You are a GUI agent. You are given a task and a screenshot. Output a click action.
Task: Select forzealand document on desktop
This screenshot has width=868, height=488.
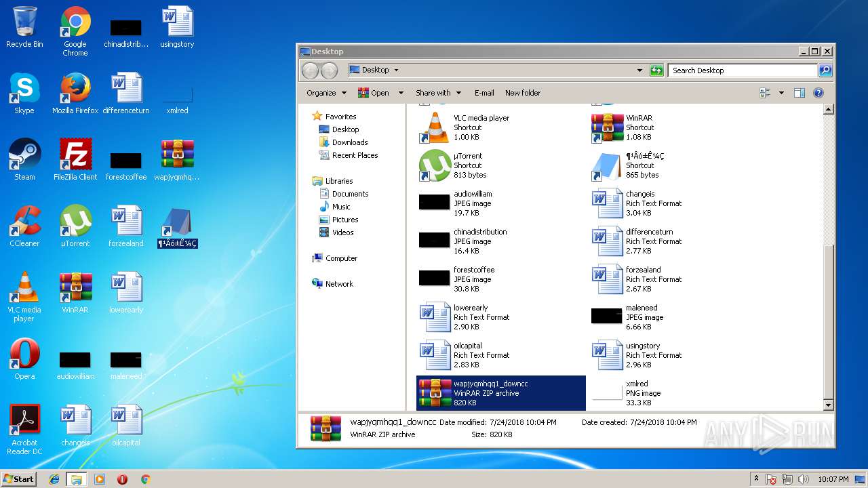(x=126, y=227)
